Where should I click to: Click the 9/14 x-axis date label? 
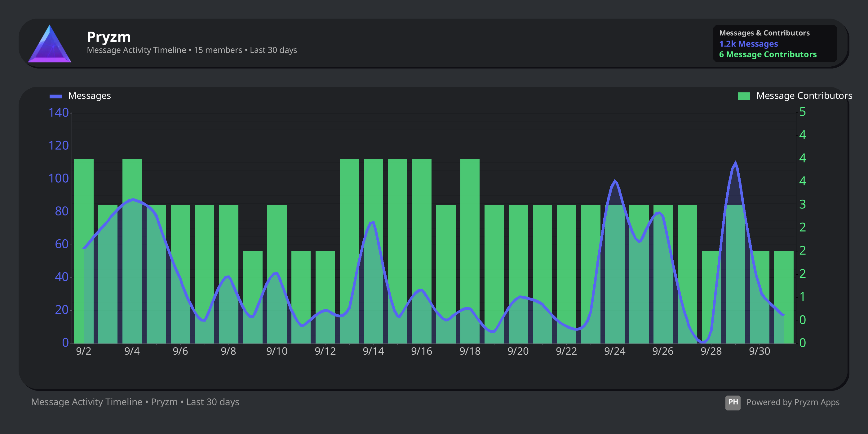tap(373, 351)
